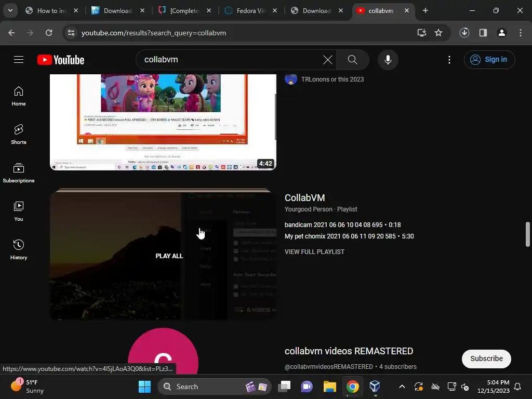Switch to 'How to ins' tab
This screenshot has height=399, width=532.
(x=51, y=11)
